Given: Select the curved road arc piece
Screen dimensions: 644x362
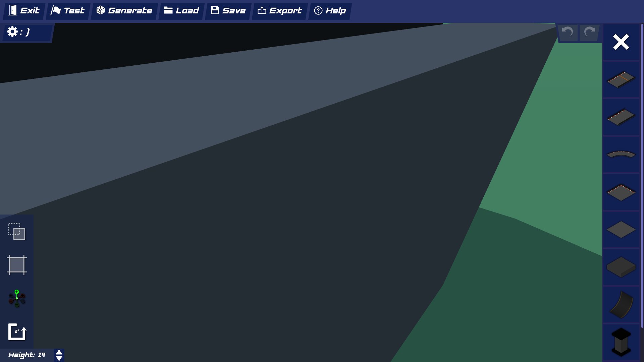Looking at the screenshot, I should [621, 155].
